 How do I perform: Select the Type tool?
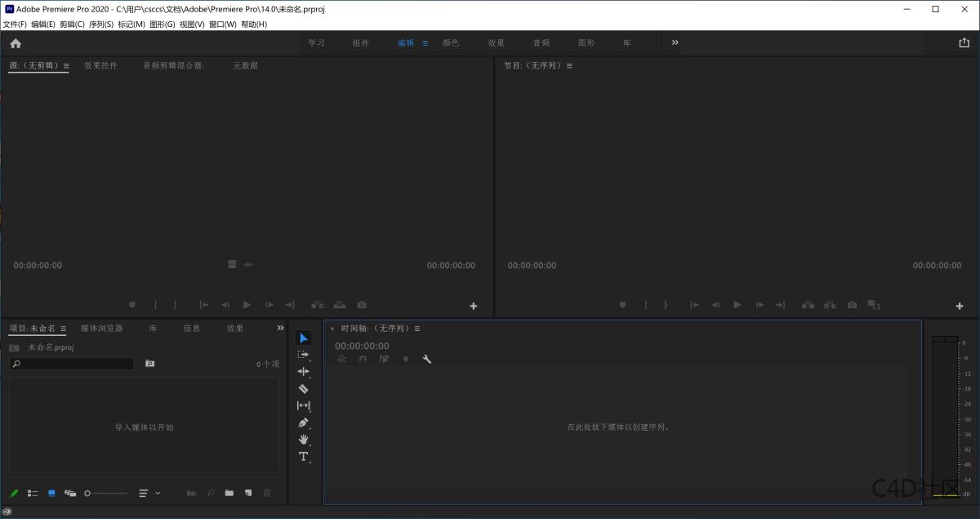pos(303,457)
